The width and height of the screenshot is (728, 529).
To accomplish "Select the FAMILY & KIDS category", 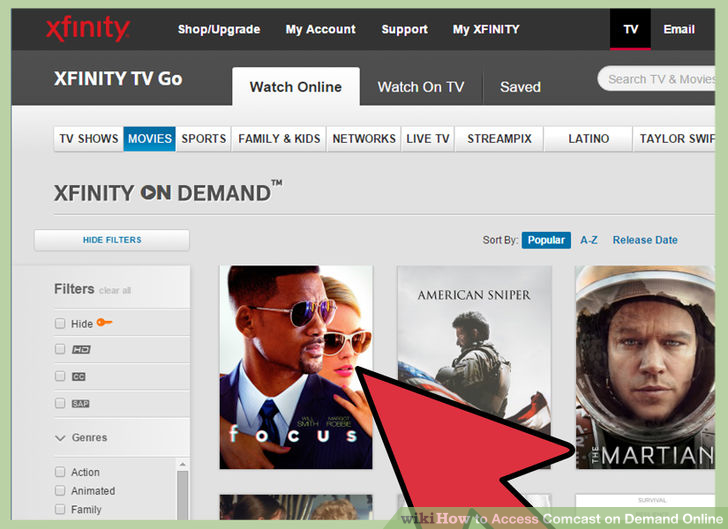I will (279, 138).
